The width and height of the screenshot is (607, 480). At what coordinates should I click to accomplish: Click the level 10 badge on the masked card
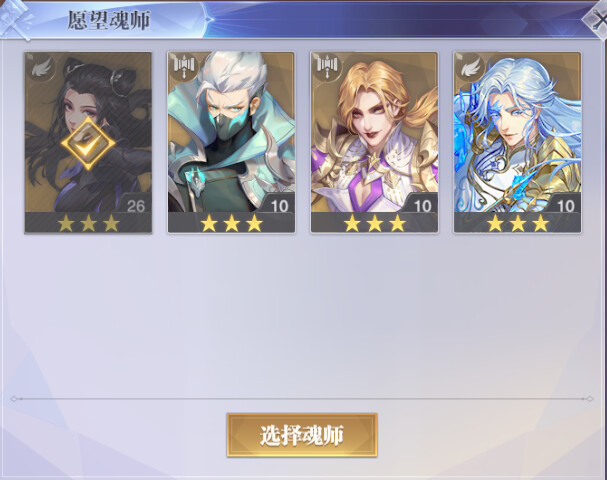click(x=279, y=206)
